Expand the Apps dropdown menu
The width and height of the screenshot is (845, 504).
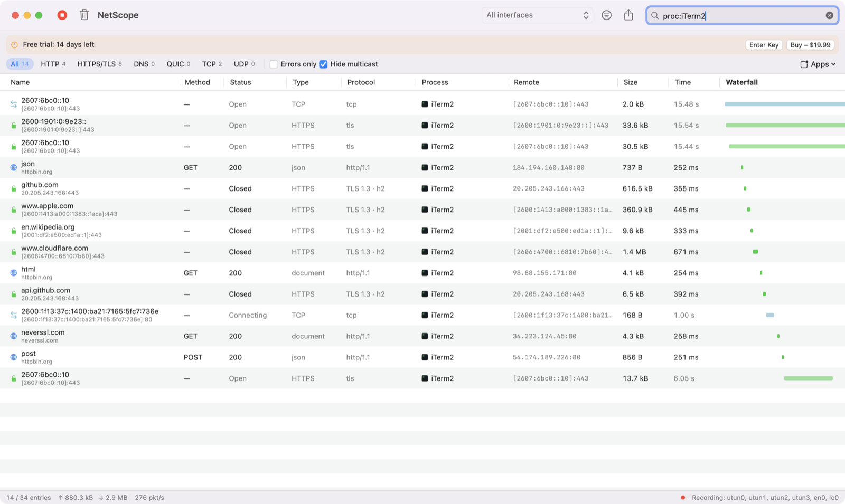tap(818, 64)
